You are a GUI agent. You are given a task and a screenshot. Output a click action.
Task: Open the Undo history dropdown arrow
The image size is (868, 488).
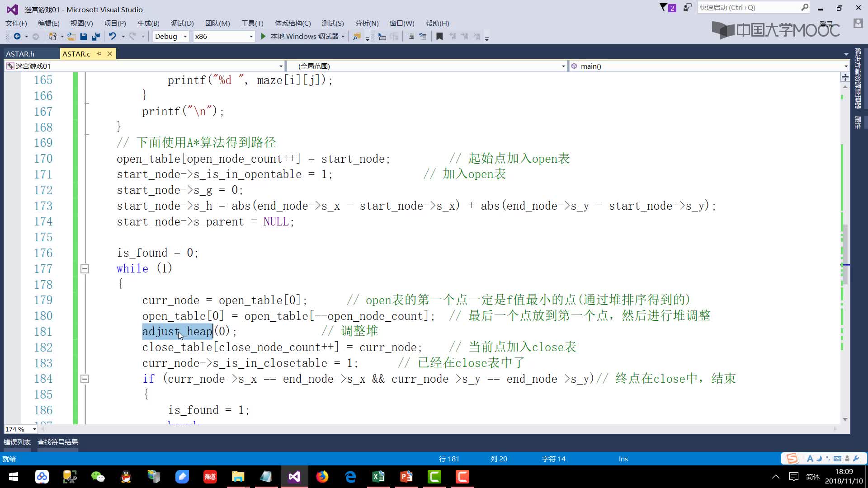[x=123, y=37]
